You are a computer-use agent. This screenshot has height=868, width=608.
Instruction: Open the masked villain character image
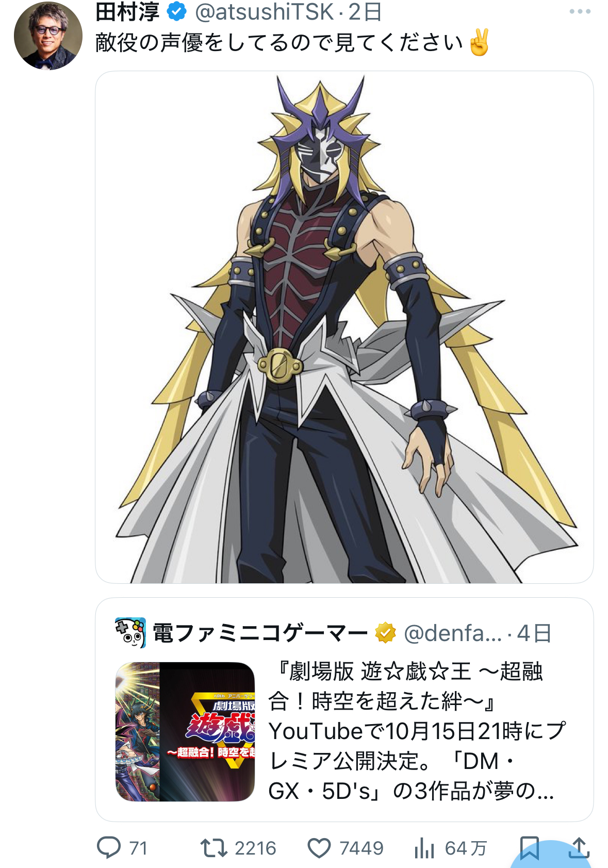coord(344,327)
